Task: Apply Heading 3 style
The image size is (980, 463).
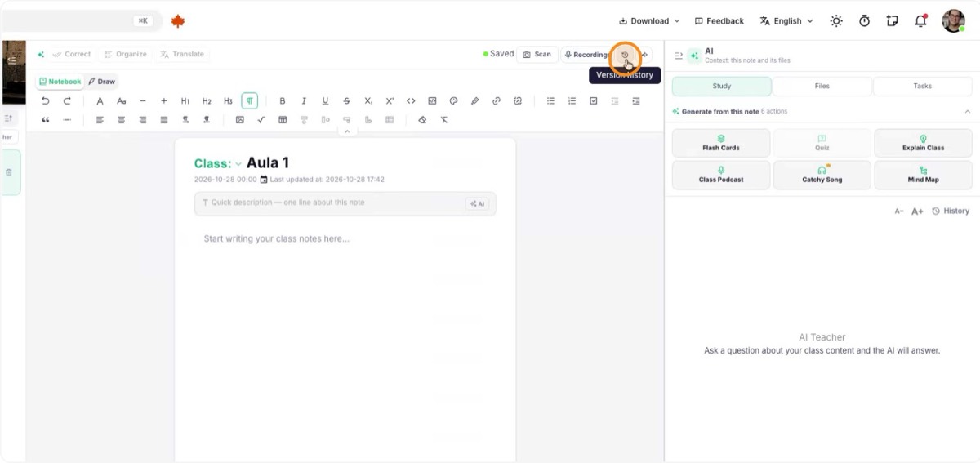Action: (x=228, y=101)
